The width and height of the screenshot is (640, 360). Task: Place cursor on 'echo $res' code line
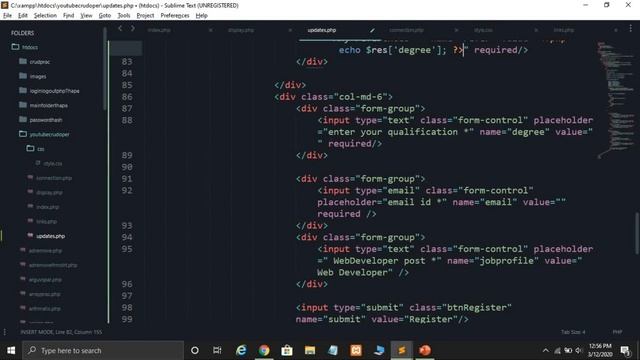pyautogui.click(x=433, y=50)
